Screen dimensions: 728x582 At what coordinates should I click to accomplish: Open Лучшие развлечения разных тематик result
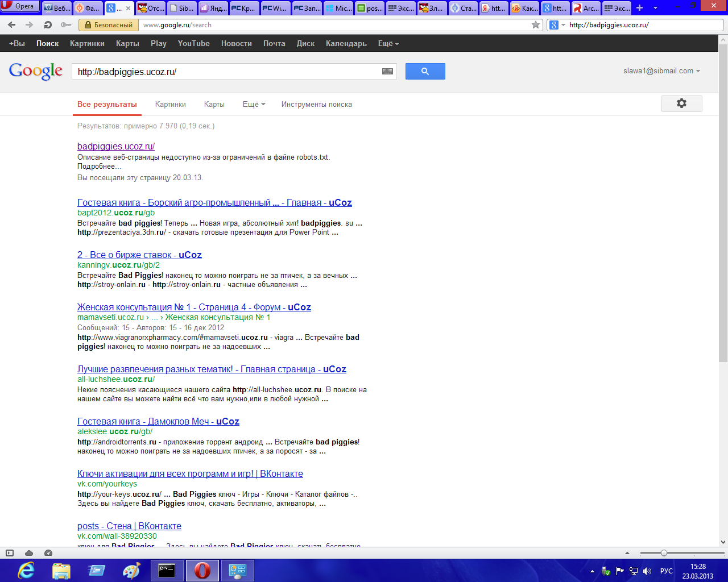[x=212, y=369]
